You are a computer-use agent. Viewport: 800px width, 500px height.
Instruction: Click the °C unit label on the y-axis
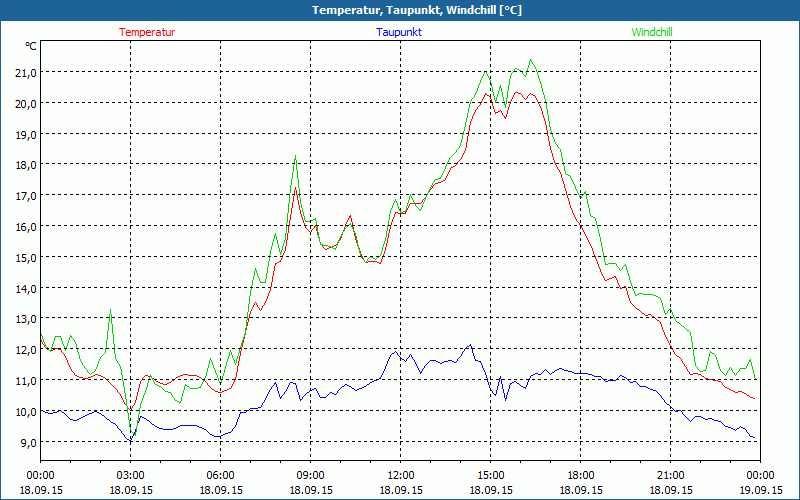pyautogui.click(x=31, y=46)
